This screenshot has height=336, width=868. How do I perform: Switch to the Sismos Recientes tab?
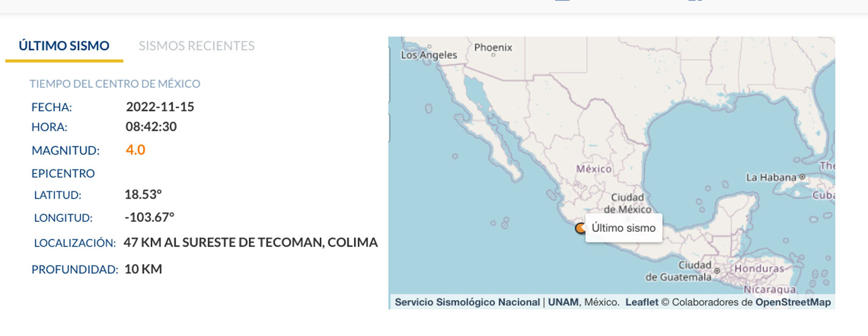click(x=197, y=46)
